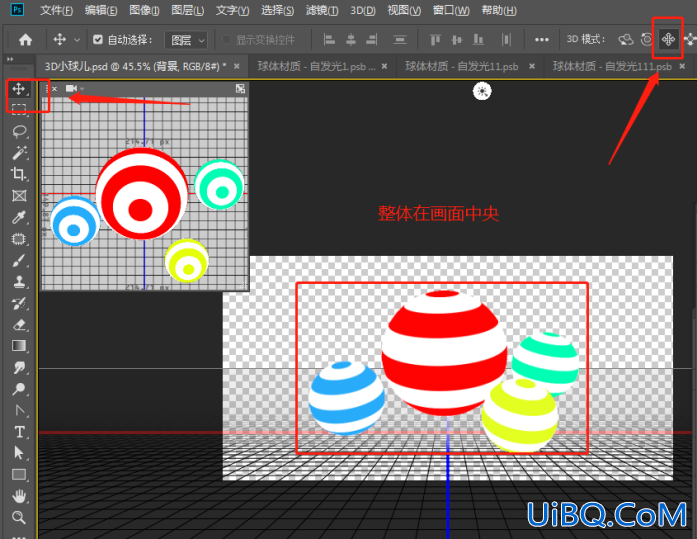This screenshot has width=697, height=539.
Task: Open the 视图(V) menu
Action: (404, 10)
